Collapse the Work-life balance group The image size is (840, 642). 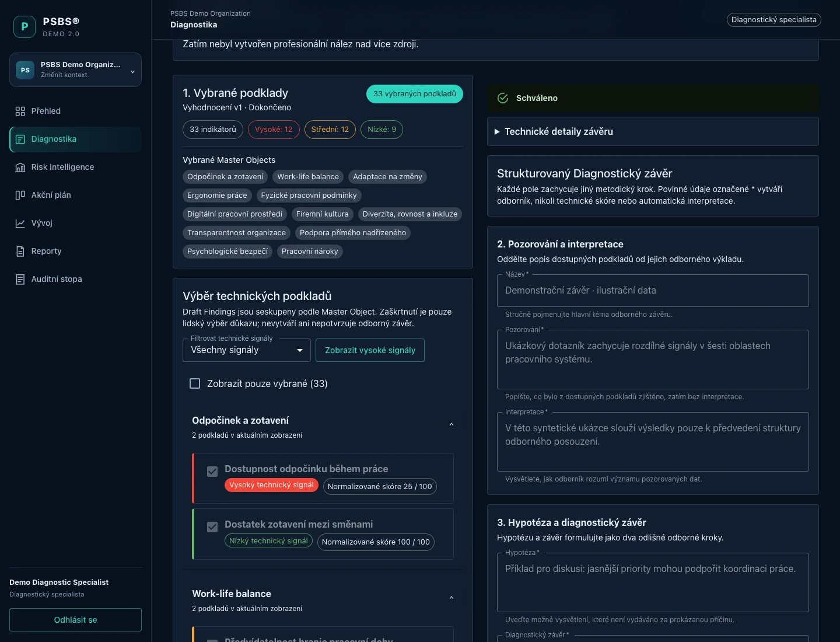452,598
